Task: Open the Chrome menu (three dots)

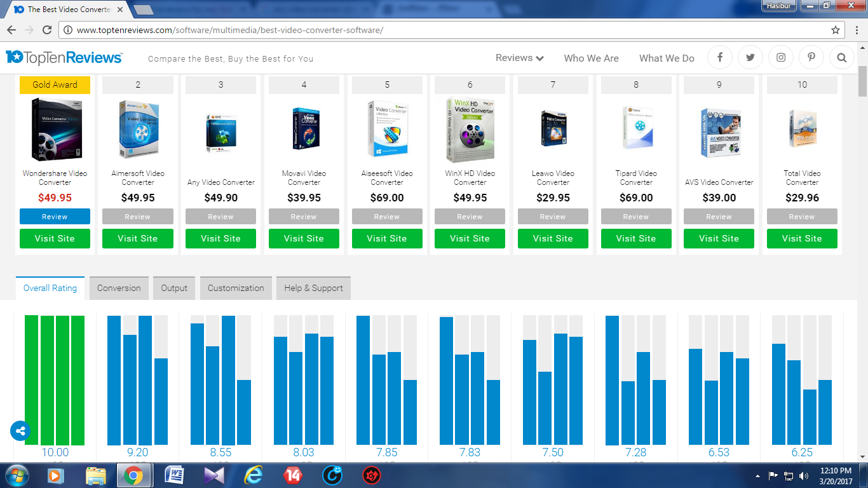Action: [856, 30]
